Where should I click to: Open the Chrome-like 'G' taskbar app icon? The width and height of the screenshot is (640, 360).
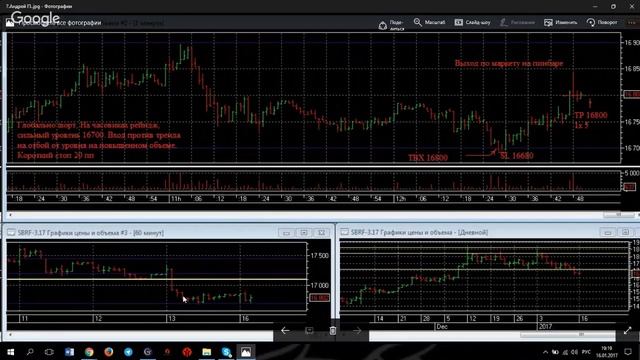(x=148, y=352)
